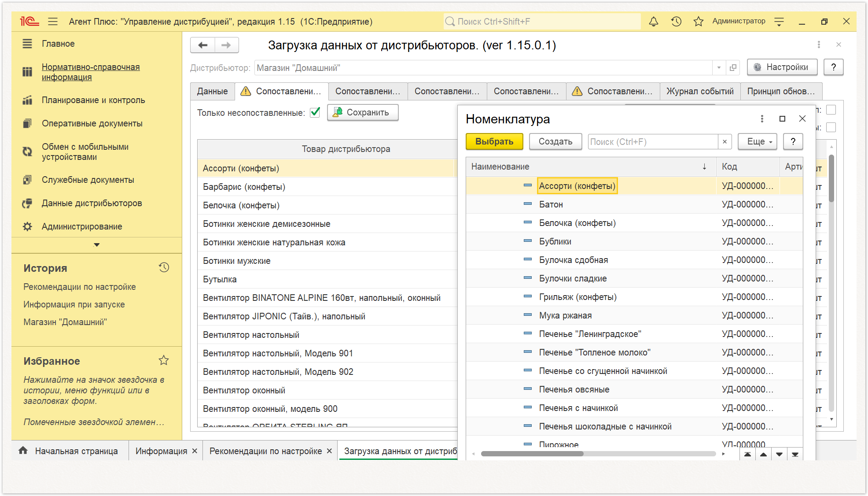Jump to last row in Номенклатура list
Image resolution: width=868 pixels, height=496 pixels.
point(795,454)
